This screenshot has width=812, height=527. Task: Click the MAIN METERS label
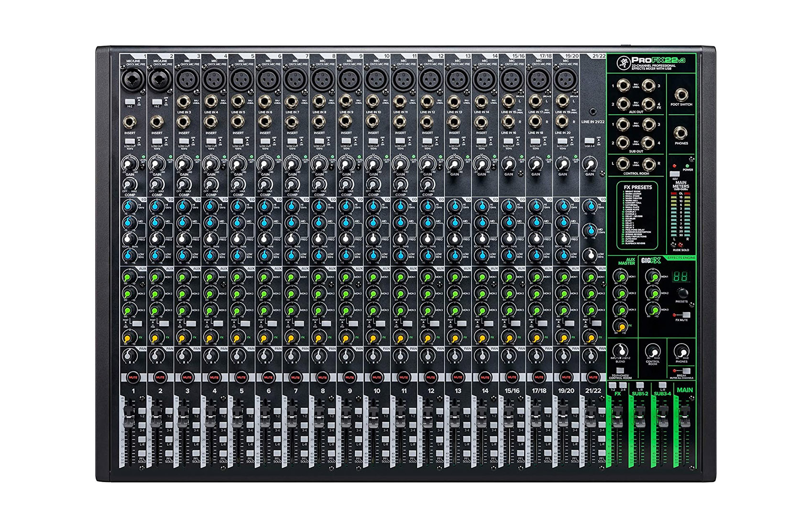[x=680, y=184]
